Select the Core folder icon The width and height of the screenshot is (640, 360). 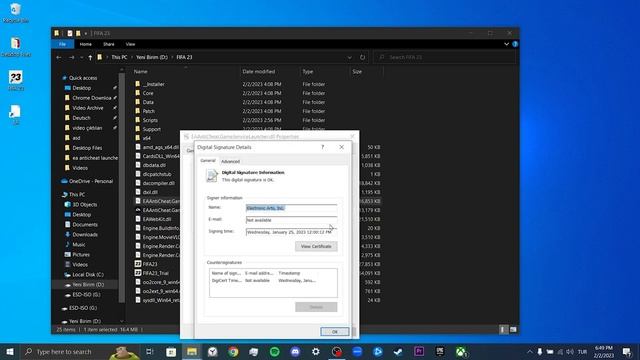138,93
